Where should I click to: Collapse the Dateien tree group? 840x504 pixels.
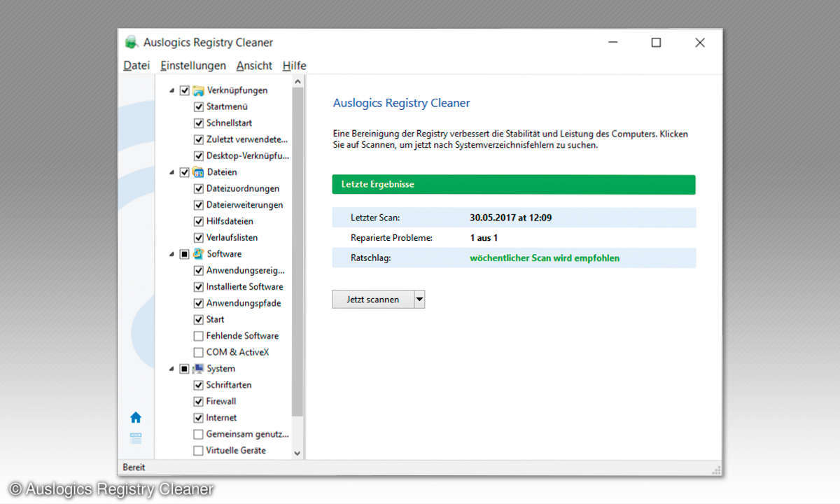click(x=172, y=172)
